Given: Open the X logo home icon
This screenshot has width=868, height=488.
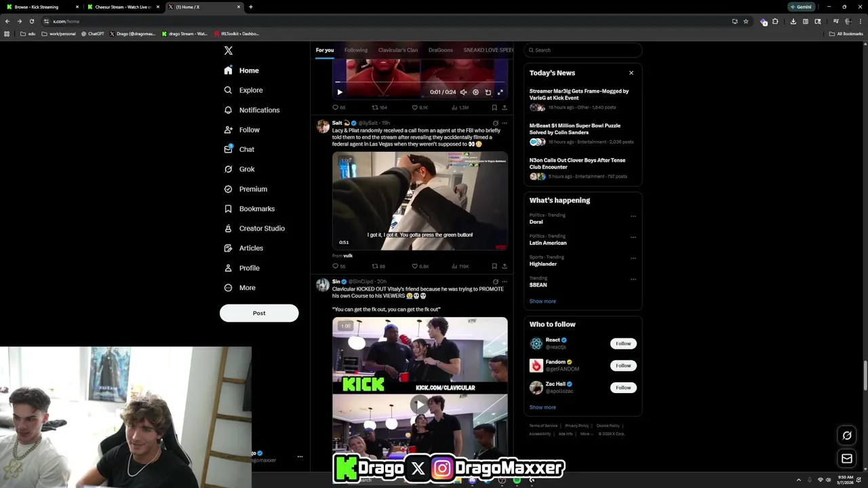Looking at the screenshot, I should [x=229, y=51].
